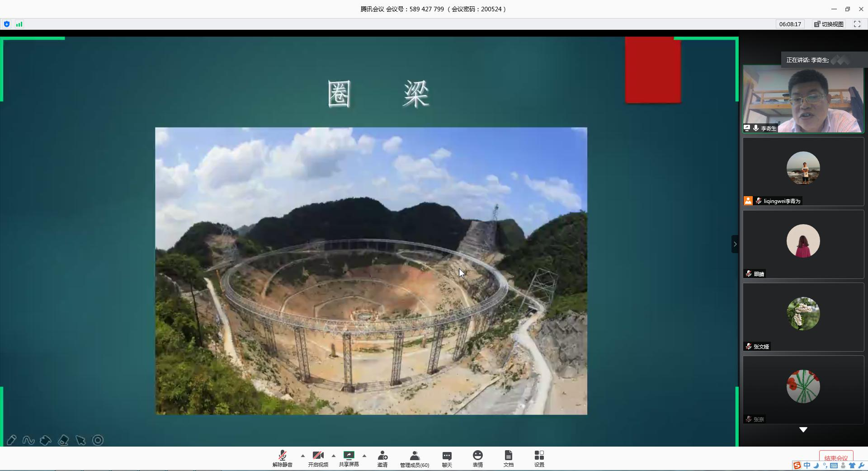Pick the wavy line drawing tool
This screenshot has height=471, width=868.
click(28, 440)
